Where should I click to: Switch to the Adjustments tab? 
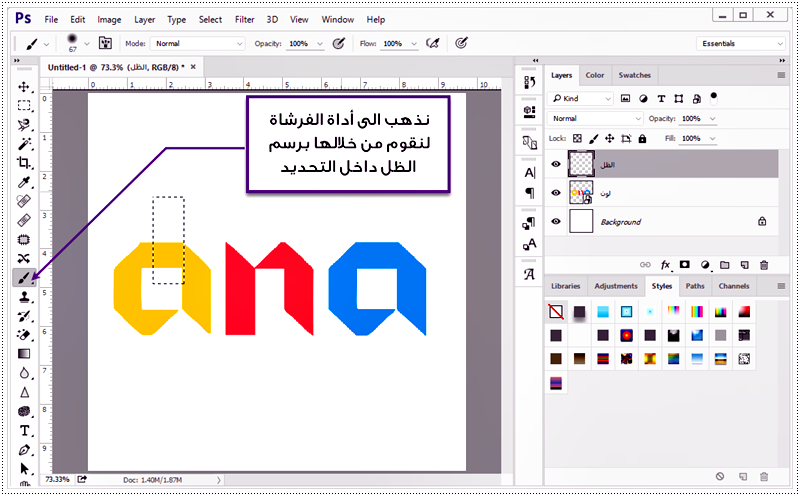[616, 286]
